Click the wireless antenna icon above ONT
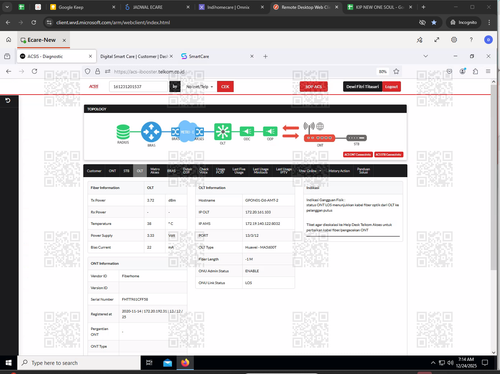The image size is (500, 374). click(x=309, y=127)
